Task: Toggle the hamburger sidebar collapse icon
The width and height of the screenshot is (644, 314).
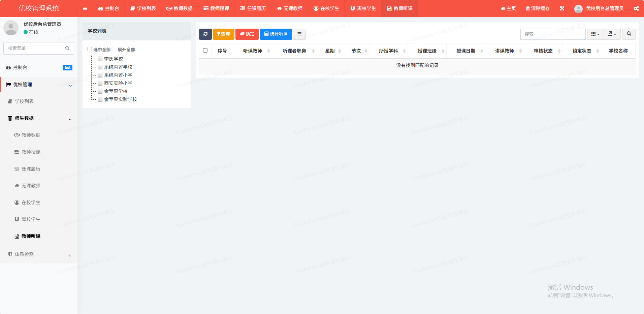Action: 85,8
